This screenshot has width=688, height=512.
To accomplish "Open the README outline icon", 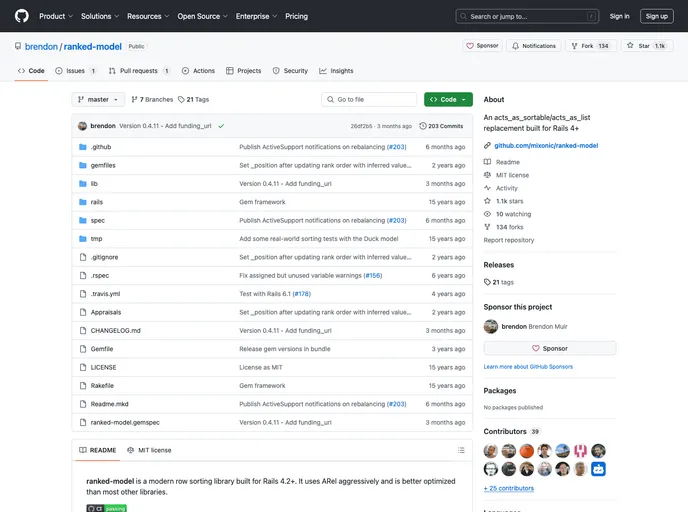I will pyautogui.click(x=460, y=450).
